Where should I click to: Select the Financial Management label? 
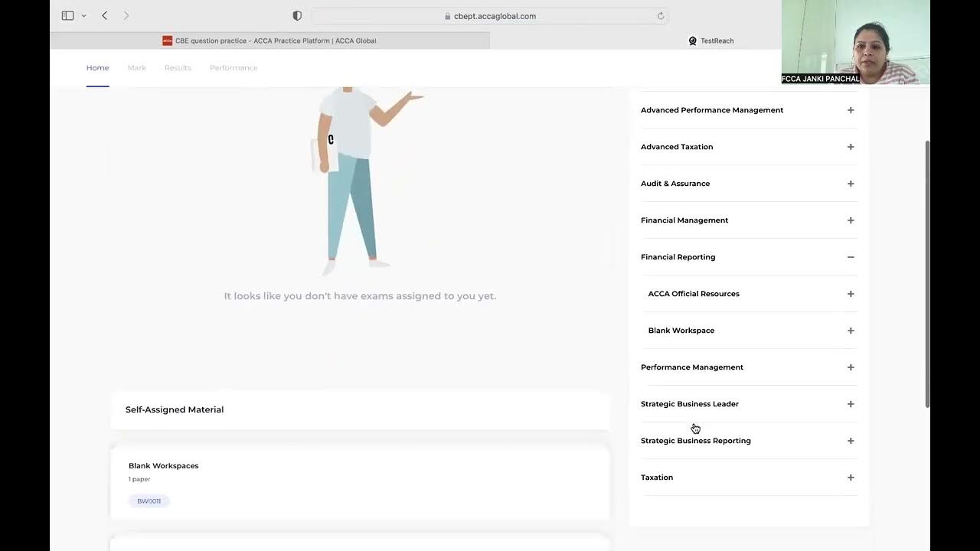coord(684,220)
